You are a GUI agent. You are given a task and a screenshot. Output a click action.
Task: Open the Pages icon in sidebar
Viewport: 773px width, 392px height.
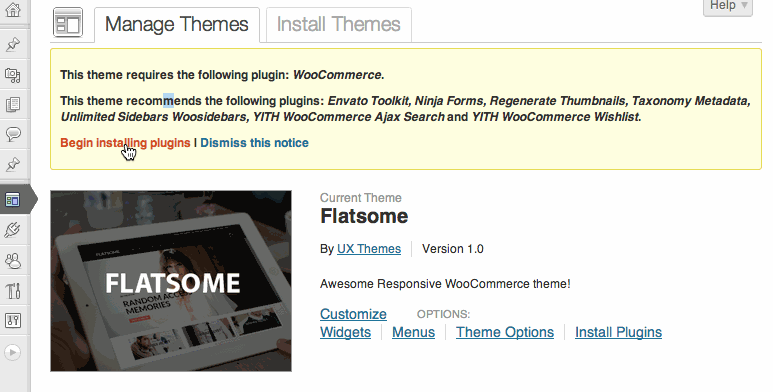pos(13,104)
